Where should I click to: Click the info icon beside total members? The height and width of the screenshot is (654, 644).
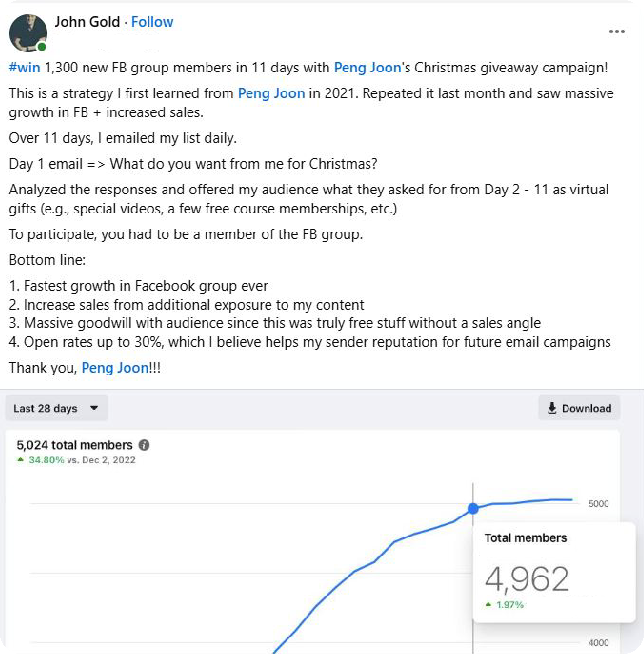click(144, 445)
